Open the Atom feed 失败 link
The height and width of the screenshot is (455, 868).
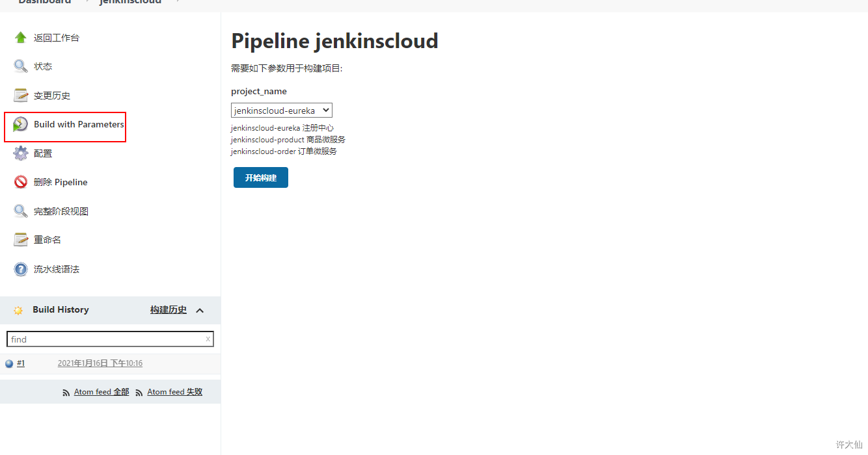click(174, 392)
